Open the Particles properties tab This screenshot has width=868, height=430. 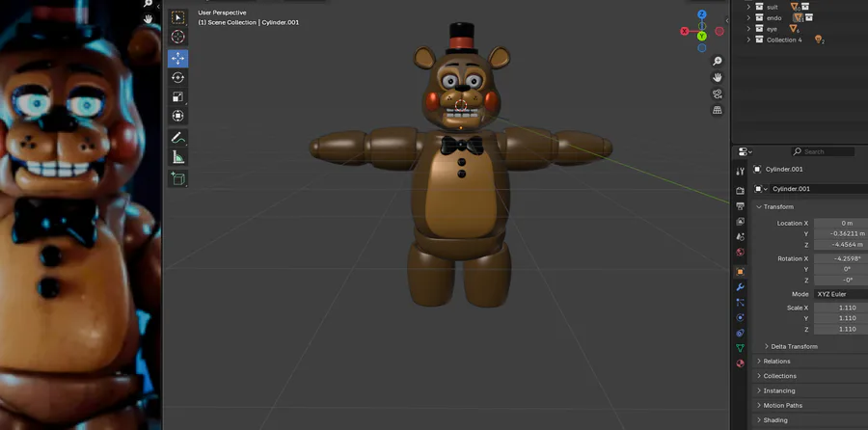(740, 302)
